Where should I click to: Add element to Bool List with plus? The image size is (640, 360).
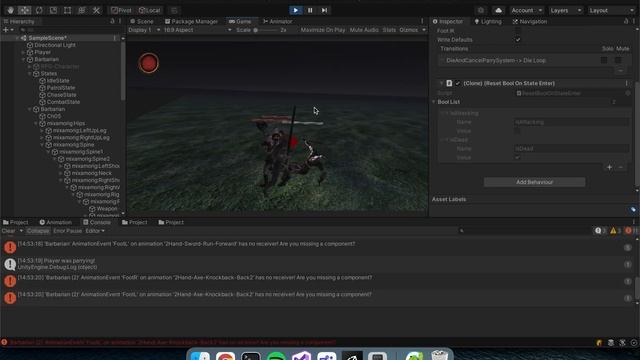609,167
